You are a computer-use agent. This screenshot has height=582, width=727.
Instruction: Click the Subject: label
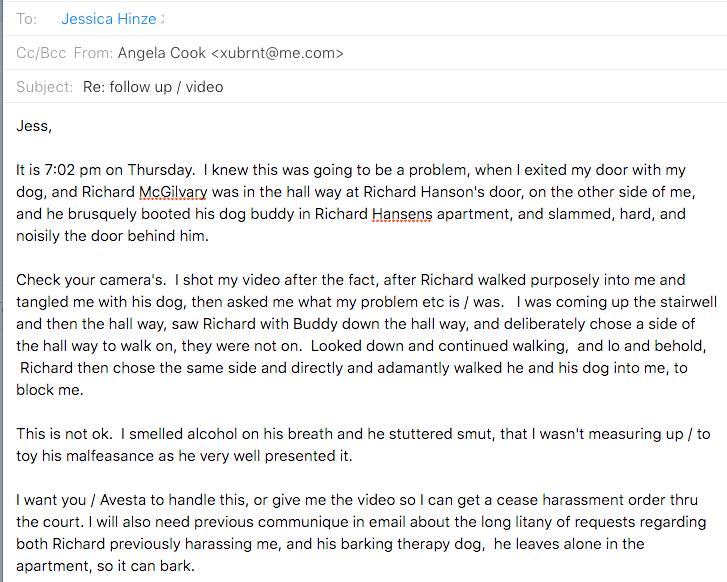coord(45,87)
